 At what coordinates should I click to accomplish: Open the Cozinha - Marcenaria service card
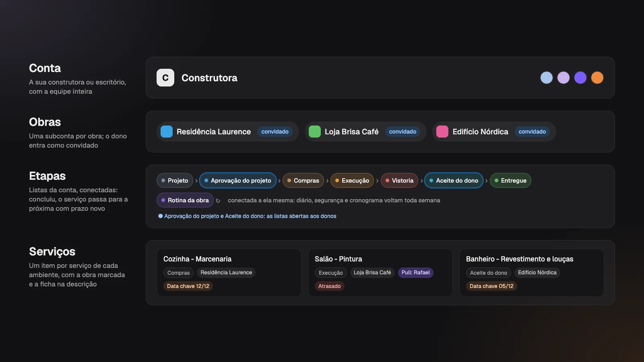[229, 273]
